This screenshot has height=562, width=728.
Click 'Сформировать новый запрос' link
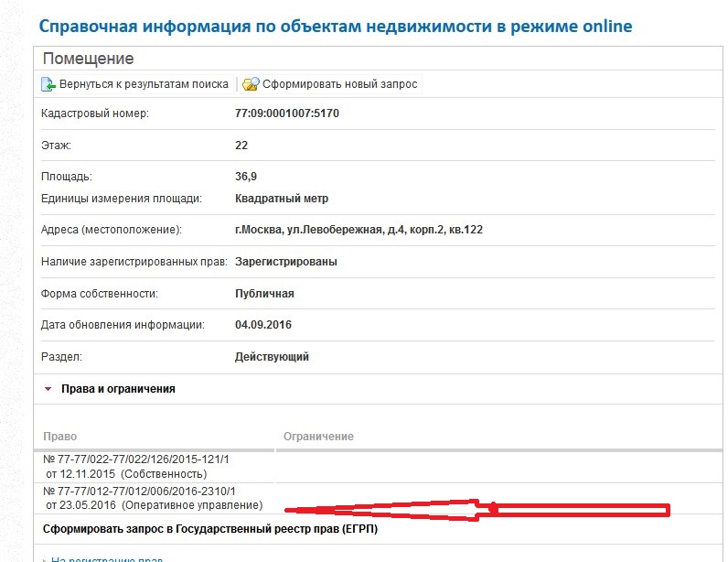(339, 84)
